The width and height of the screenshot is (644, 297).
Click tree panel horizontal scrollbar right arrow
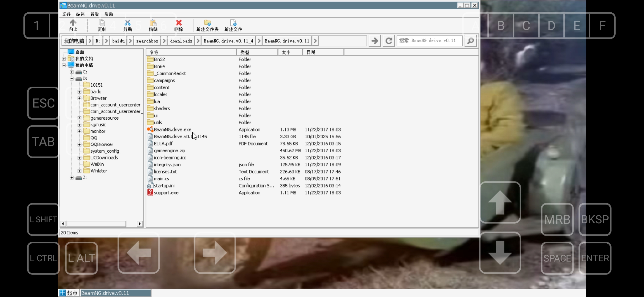(x=140, y=224)
